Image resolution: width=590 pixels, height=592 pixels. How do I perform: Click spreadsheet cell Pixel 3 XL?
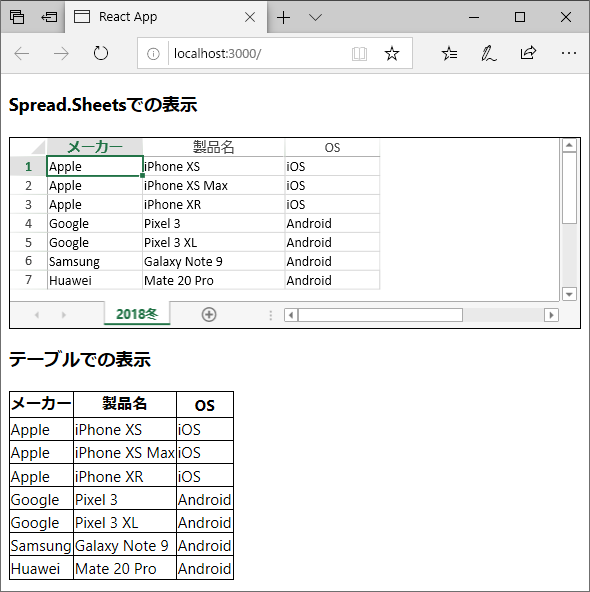point(214,242)
